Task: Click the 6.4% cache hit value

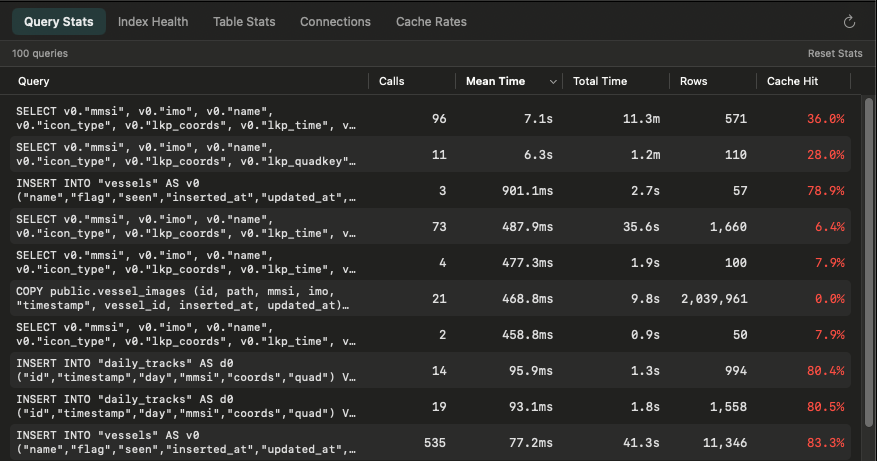Action: (829, 227)
